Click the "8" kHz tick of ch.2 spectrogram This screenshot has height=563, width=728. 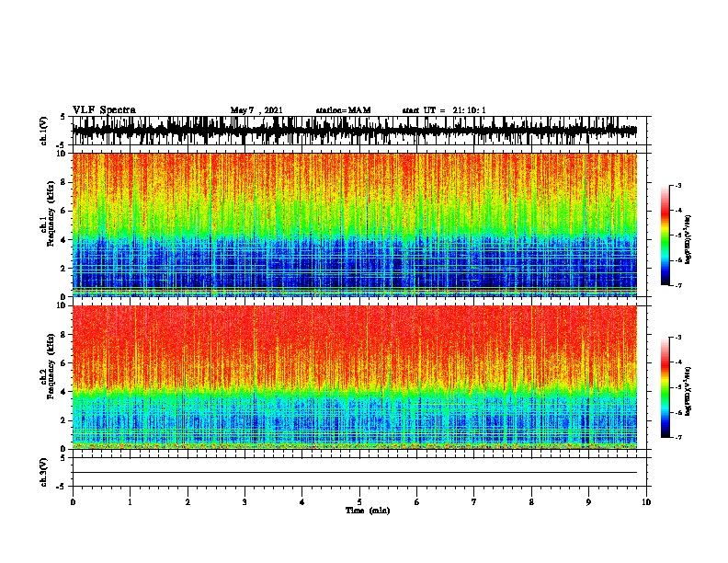[63, 335]
